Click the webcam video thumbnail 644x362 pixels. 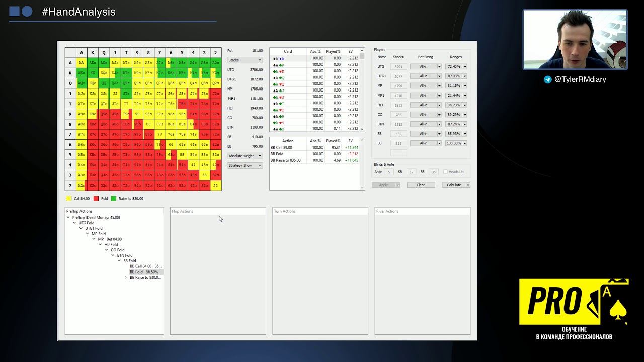click(x=575, y=39)
